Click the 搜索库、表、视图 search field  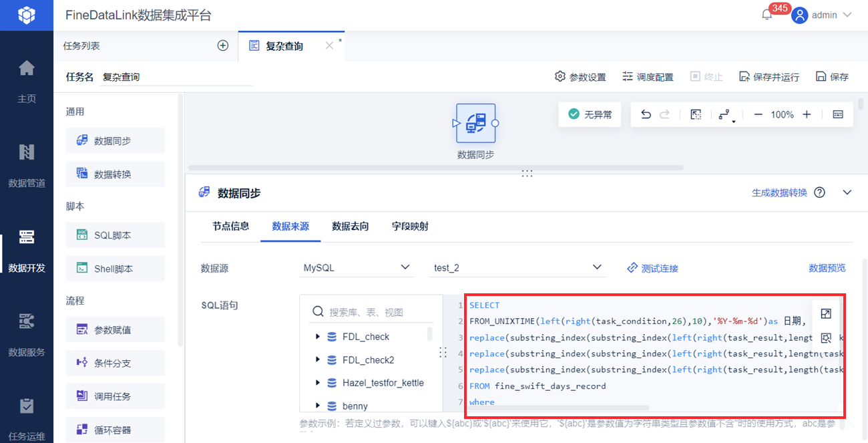coord(371,312)
